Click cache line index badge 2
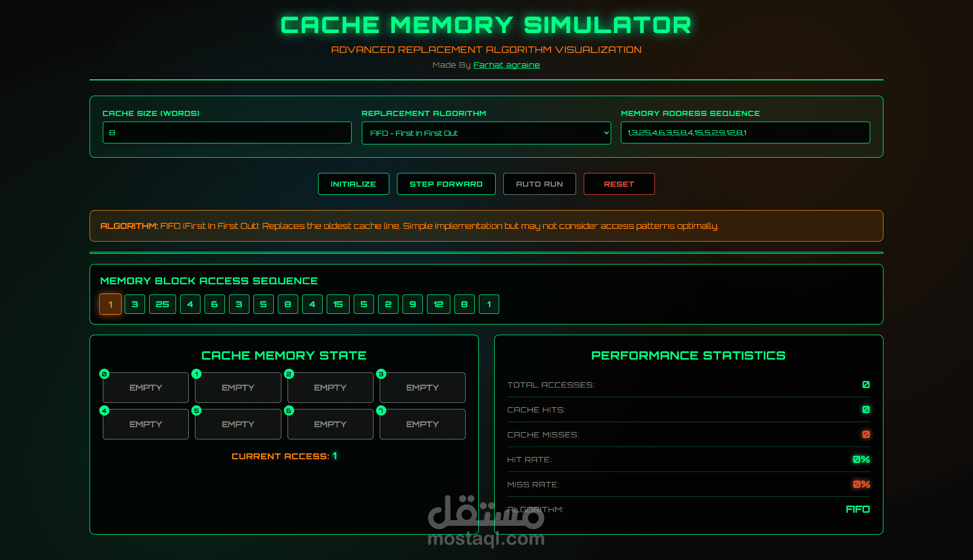 click(x=289, y=374)
